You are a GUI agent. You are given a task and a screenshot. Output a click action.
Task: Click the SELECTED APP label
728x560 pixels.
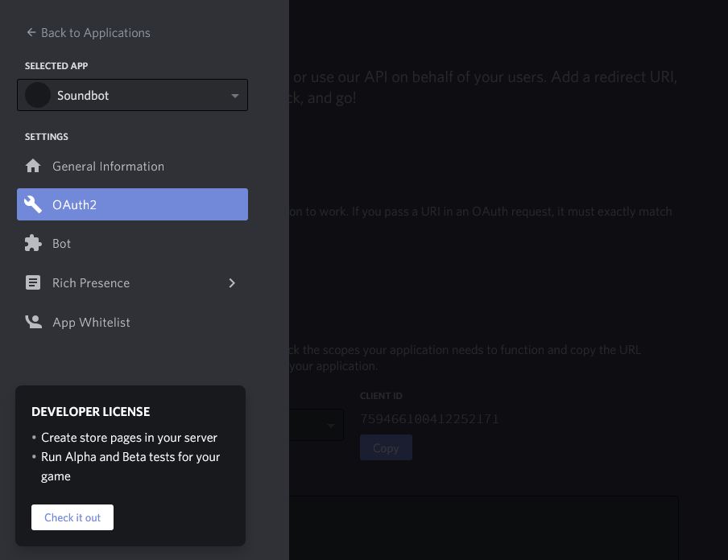pyautogui.click(x=56, y=66)
